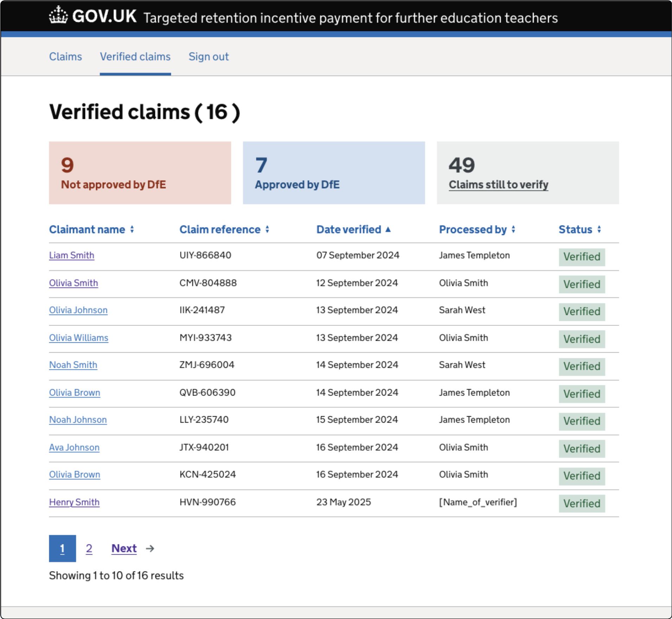Viewport: 672px width, 619px height.
Task: Open Olivia Williams' claim details
Action: (x=78, y=337)
